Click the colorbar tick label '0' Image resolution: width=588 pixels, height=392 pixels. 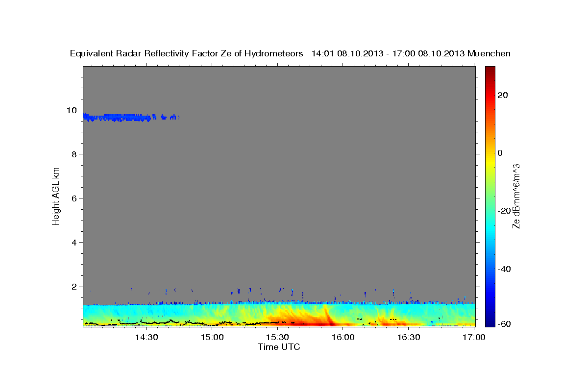(x=500, y=153)
